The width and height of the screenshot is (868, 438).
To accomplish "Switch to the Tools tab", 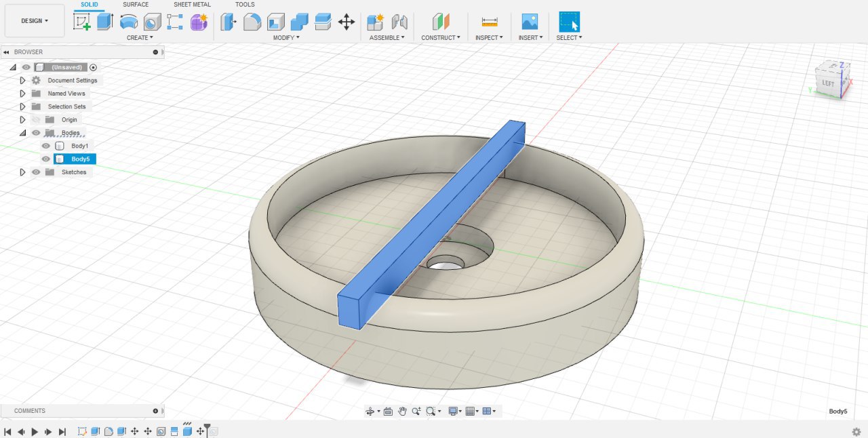I will [245, 5].
